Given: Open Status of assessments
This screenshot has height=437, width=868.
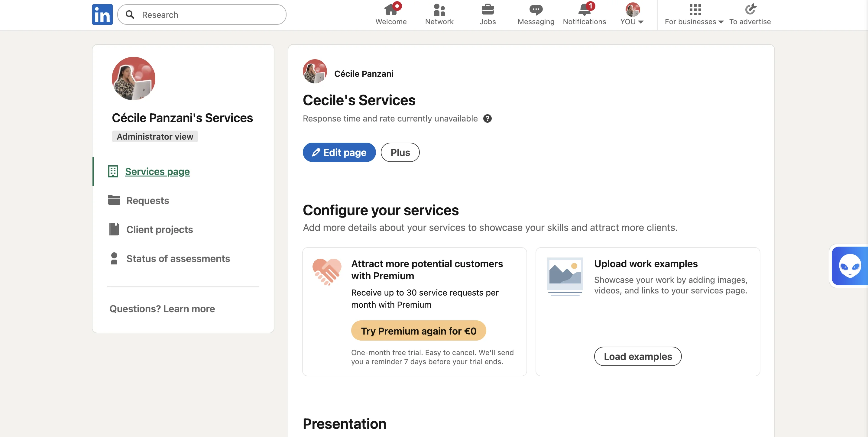Looking at the screenshot, I should click(178, 258).
